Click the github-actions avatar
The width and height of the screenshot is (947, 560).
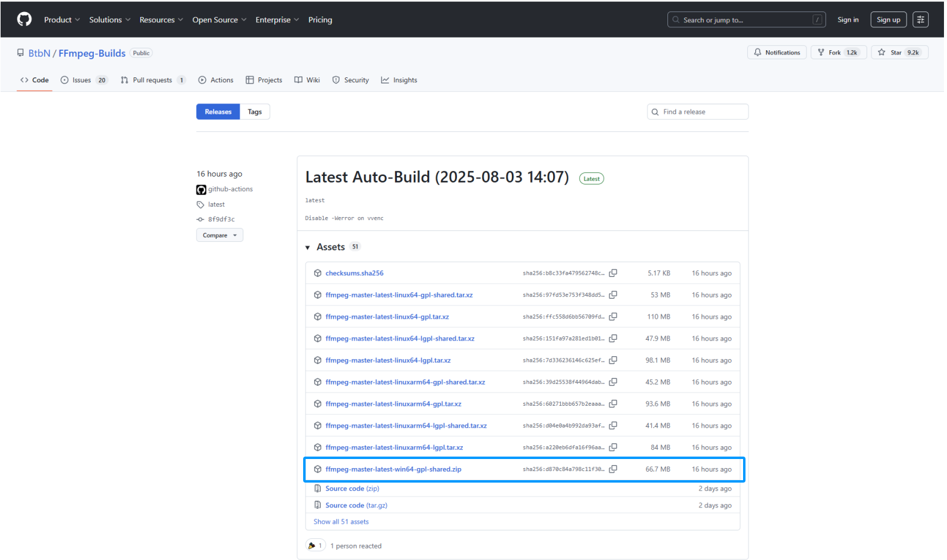[x=201, y=189]
